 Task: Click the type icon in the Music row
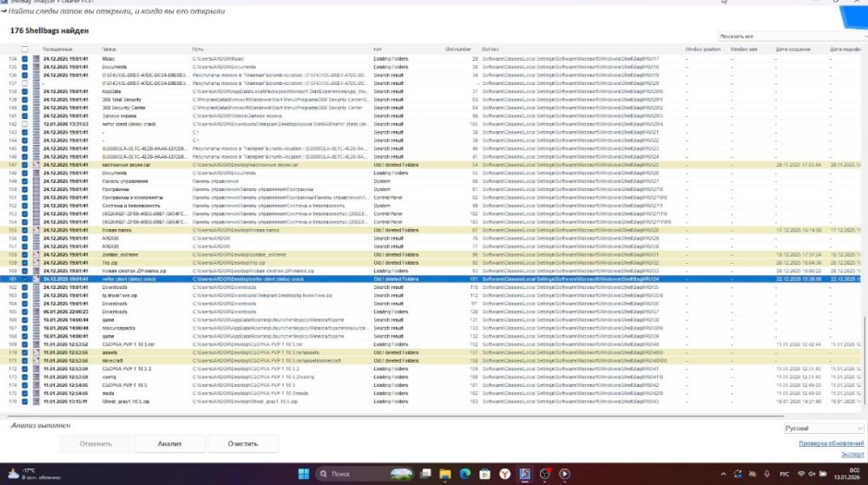point(36,59)
